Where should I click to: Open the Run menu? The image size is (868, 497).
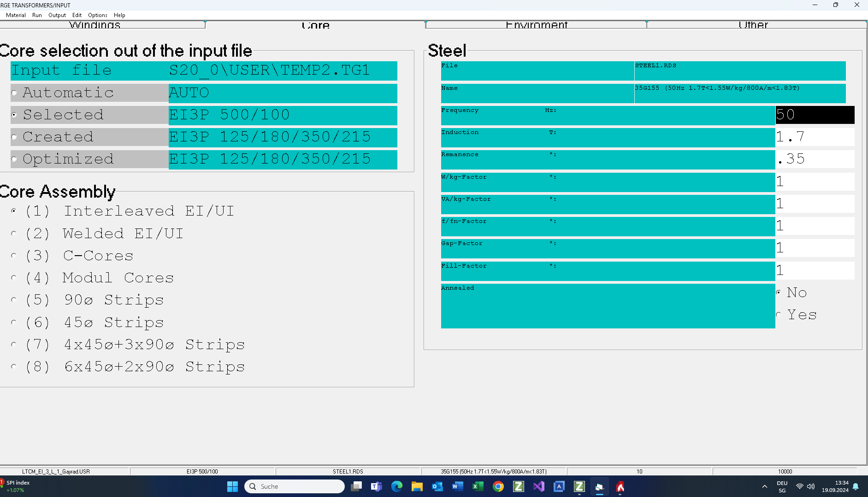point(37,15)
